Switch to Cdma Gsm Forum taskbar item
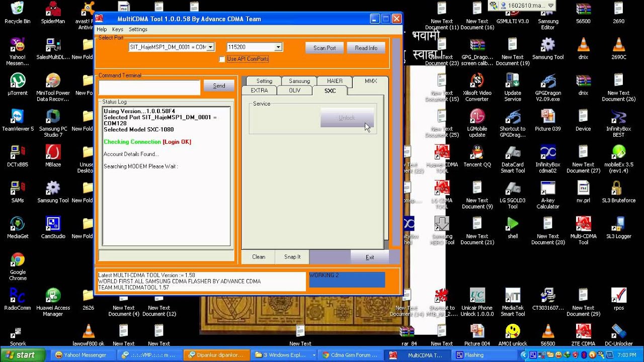Viewport: 644px width, 362px height. 351,355
